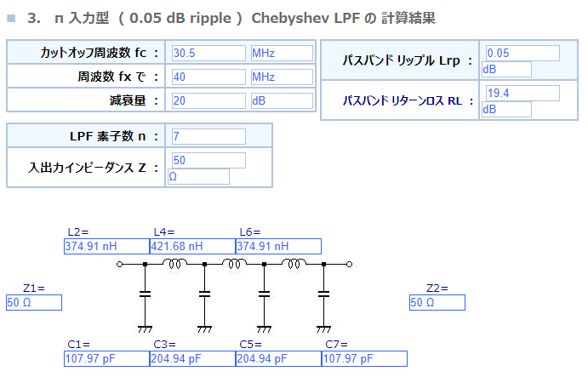Screen dimensions: 588x377
Task: Click the 'パスバンド リターンロス RL' label
Action: coord(408,100)
